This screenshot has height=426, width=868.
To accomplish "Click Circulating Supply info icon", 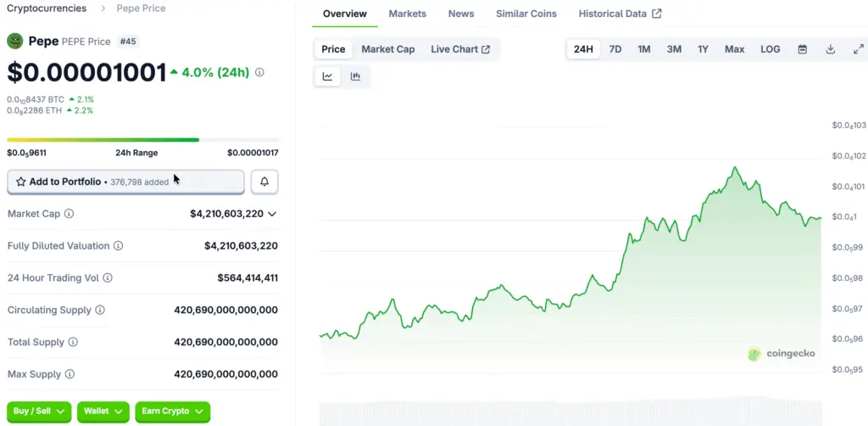I will 100,311.
